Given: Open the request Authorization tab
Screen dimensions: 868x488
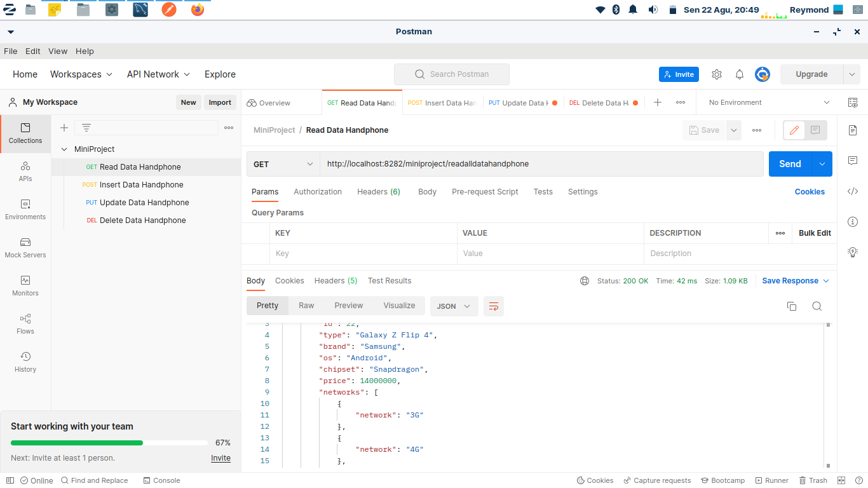Looking at the screenshot, I should pyautogui.click(x=318, y=191).
